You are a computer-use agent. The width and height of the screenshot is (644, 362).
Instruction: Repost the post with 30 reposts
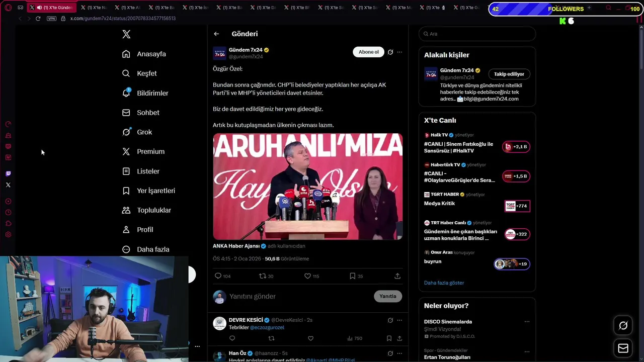266,276
